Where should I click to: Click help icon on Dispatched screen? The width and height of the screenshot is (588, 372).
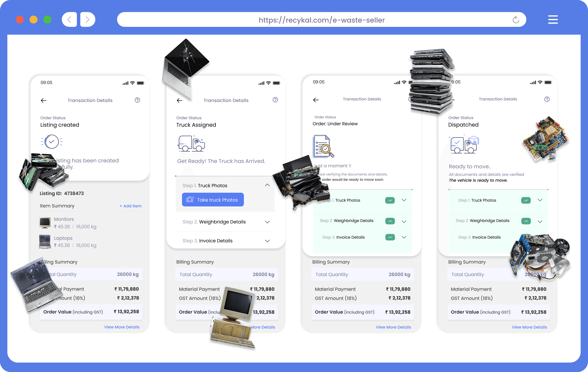pyautogui.click(x=547, y=99)
